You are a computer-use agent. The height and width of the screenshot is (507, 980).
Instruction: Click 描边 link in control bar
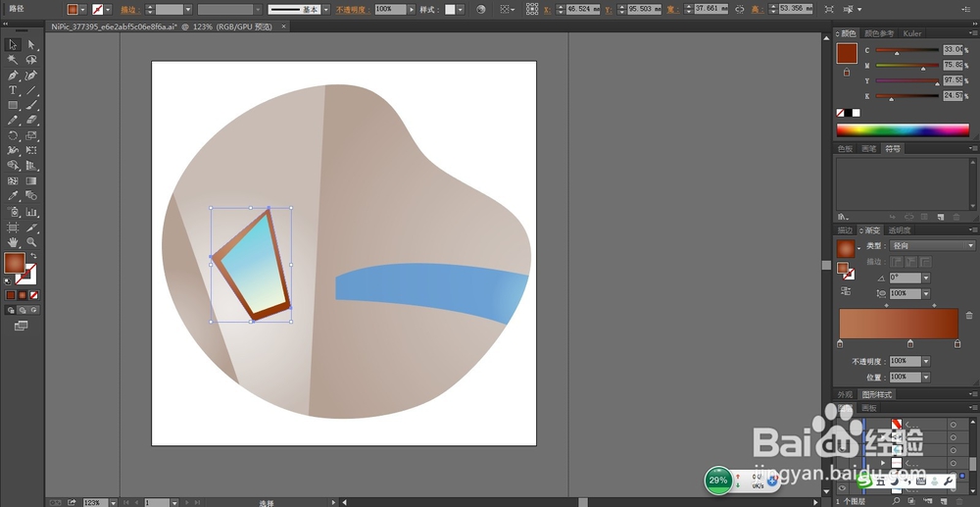pyautogui.click(x=130, y=10)
